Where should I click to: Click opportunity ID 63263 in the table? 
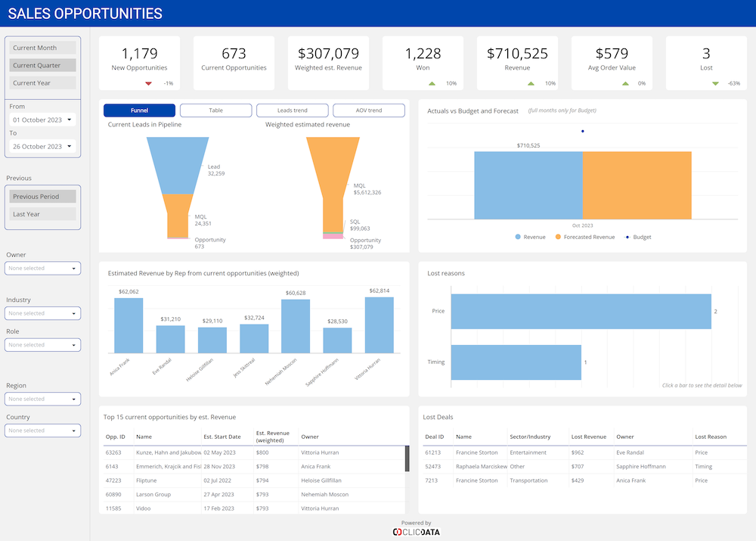[x=113, y=452]
